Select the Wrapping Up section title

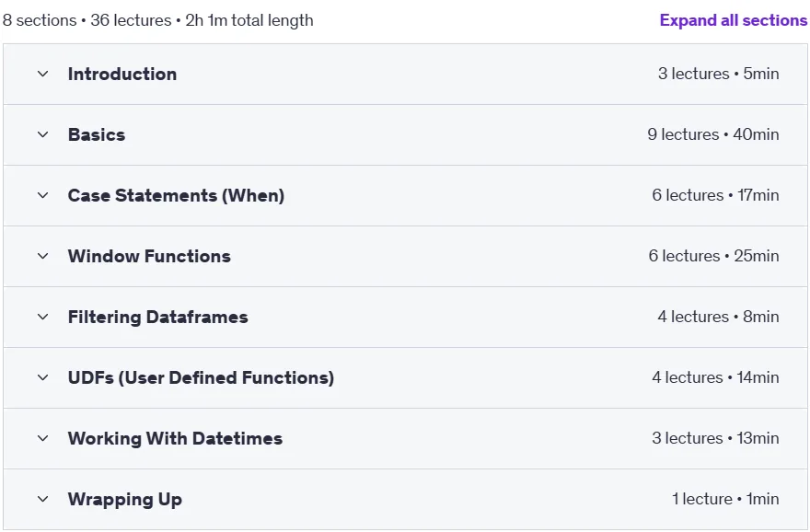pos(125,499)
